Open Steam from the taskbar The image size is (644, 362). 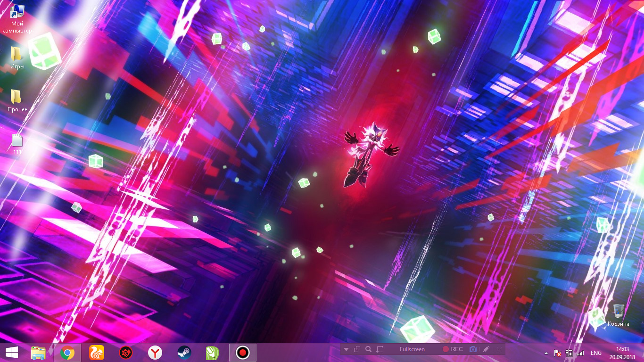pos(184,353)
